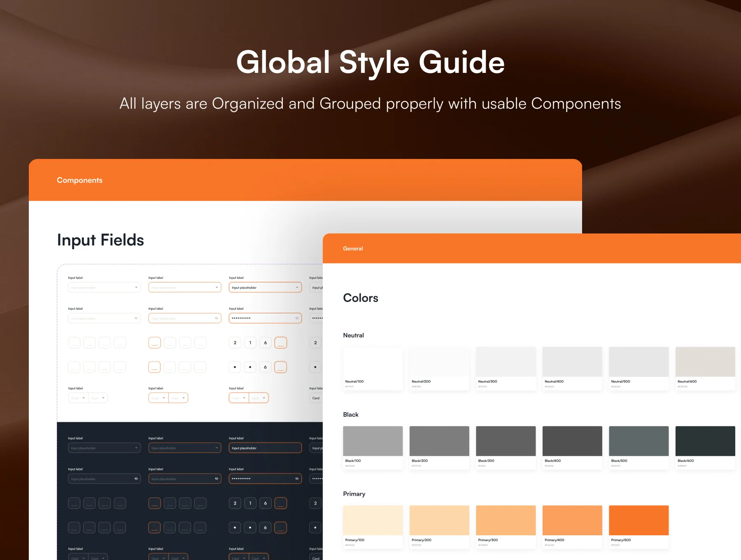Click light-theme box with 6 after masked dots
This screenshot has width=741, height=560.
coord(266,367)
